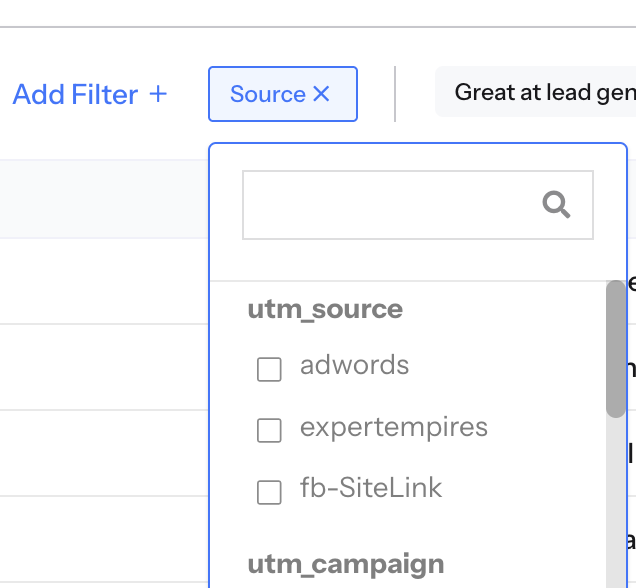Screen dimensions: 636x588
Task: Click the second table row left of dropdown
Action: point(104,367)
